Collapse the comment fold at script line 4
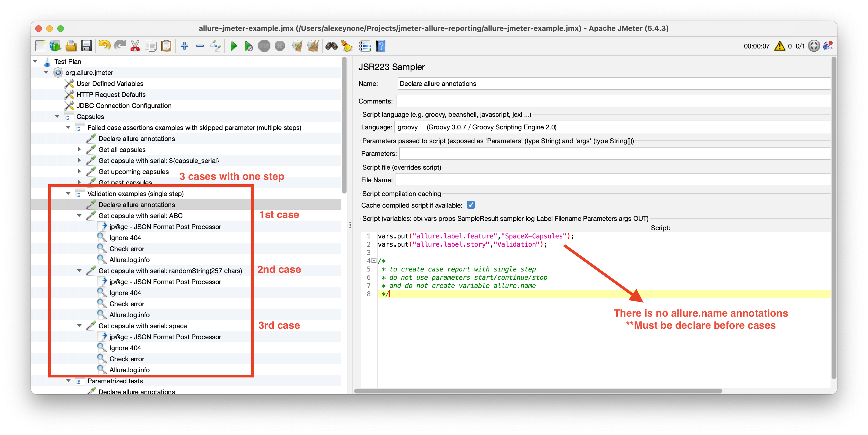This screenshot has width=868, height=435. click(x=374, y=260)
